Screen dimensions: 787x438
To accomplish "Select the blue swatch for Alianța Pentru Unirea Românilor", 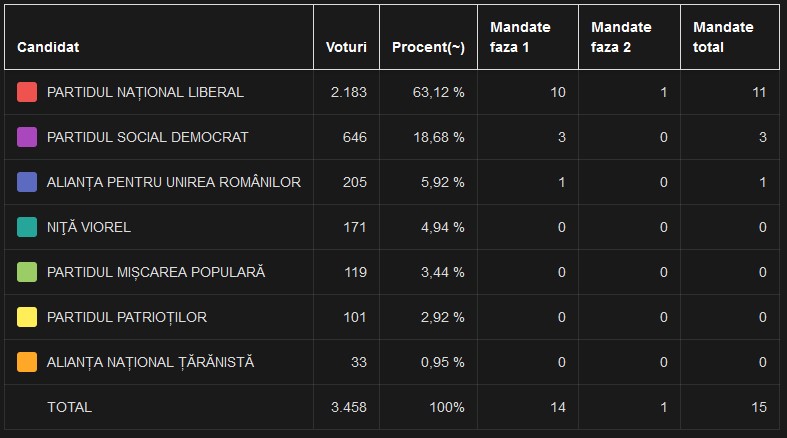I will click(27, 182).
